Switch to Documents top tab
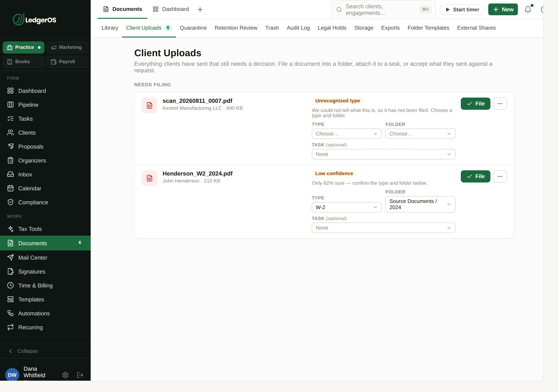The height and width of the screenshot is (392, 558). click(x=122, y=9)
